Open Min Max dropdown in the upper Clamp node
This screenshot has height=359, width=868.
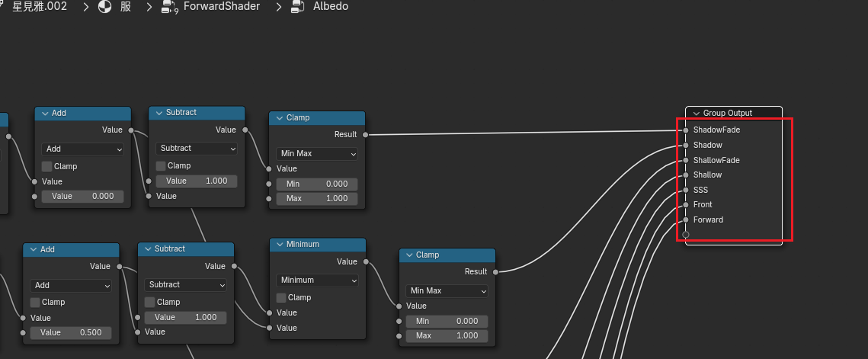point(317,153)
